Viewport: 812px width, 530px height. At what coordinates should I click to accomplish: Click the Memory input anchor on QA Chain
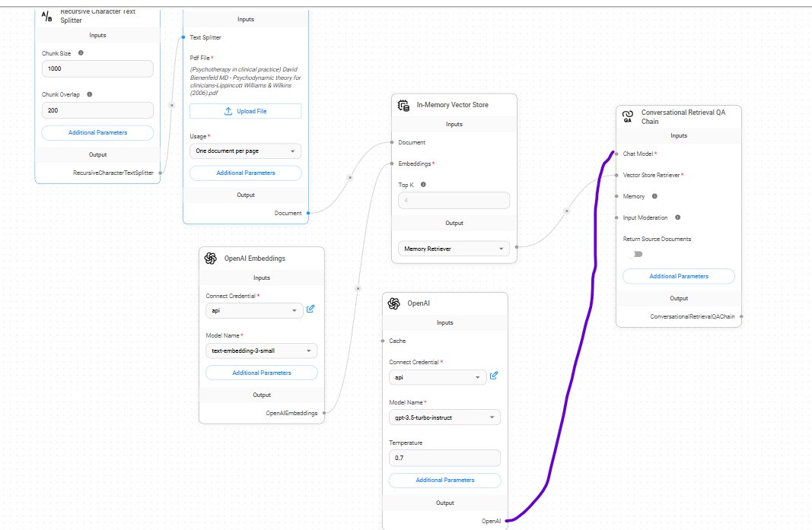tap(616, 196)
